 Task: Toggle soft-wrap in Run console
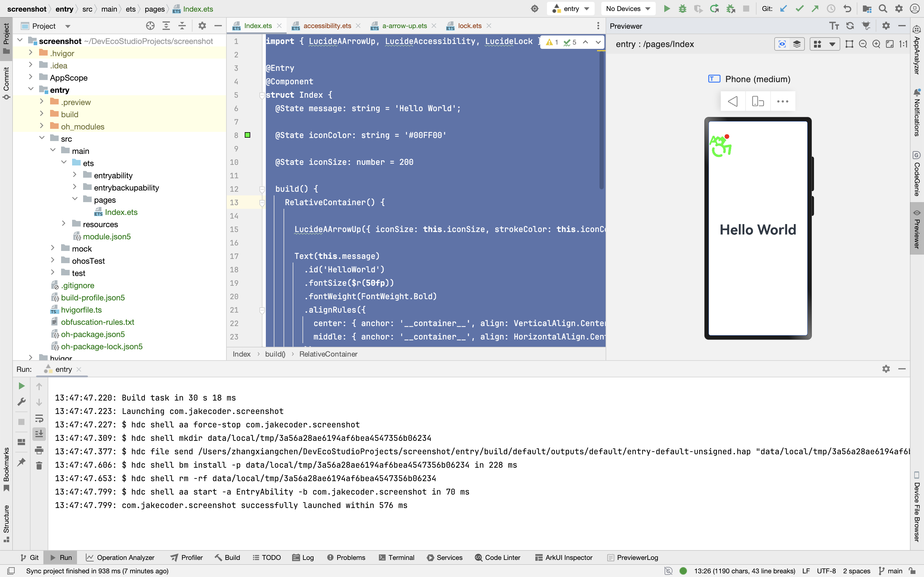pyautogui.click(x=39, y=418)
